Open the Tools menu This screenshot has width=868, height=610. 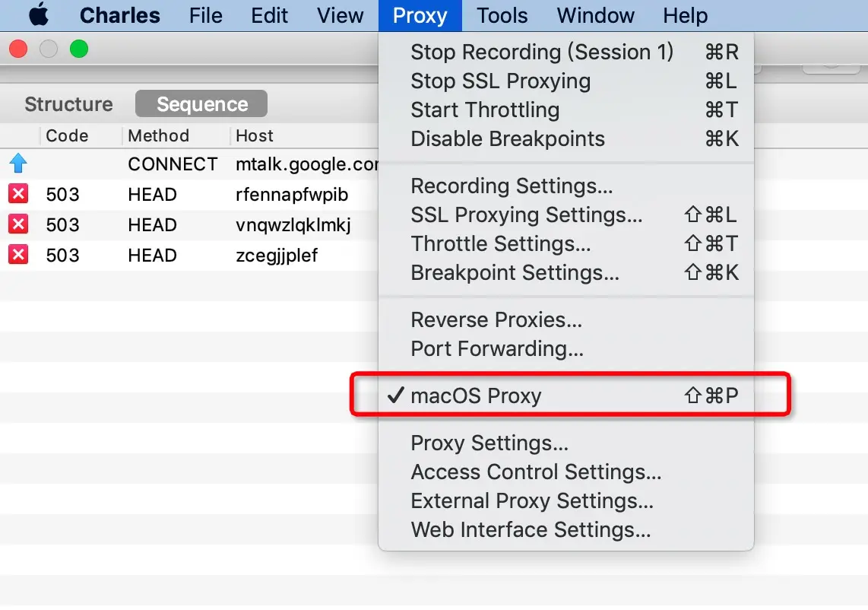(502, 15)
